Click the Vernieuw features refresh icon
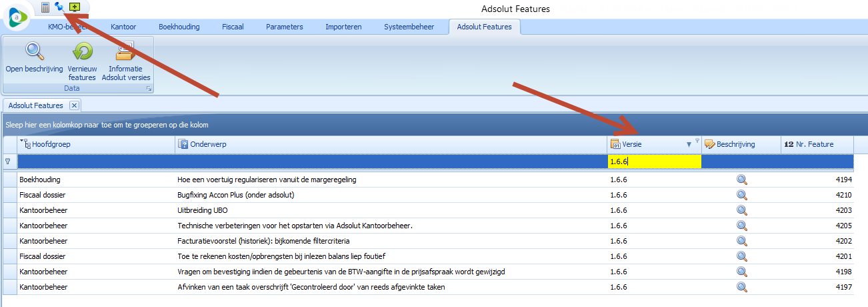 click(x=82, y=51)
